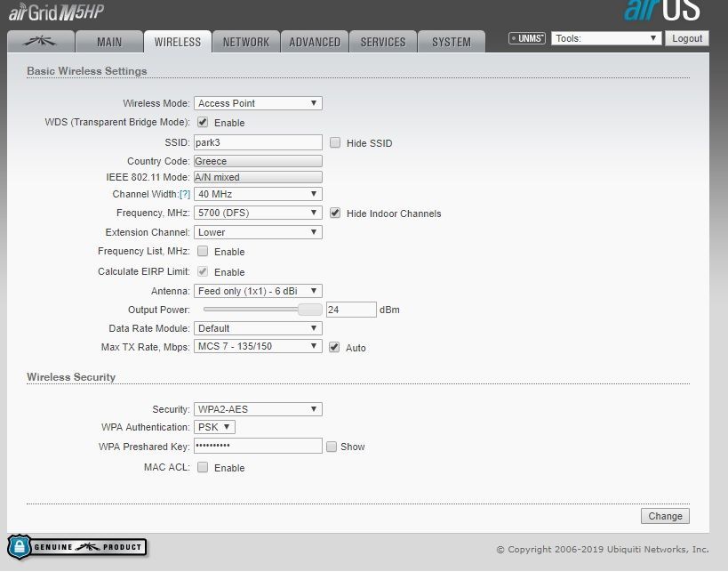Open the Wireless Mode dropdown
This screenshot has width=728, height=572.
click(x=258, y=103)
